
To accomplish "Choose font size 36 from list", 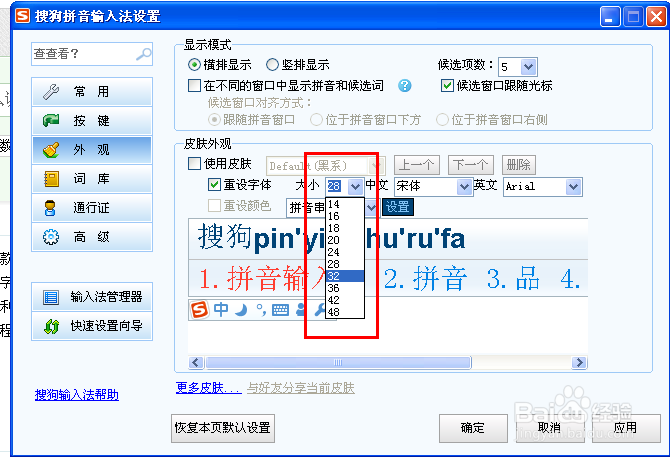I will [345, 288].
